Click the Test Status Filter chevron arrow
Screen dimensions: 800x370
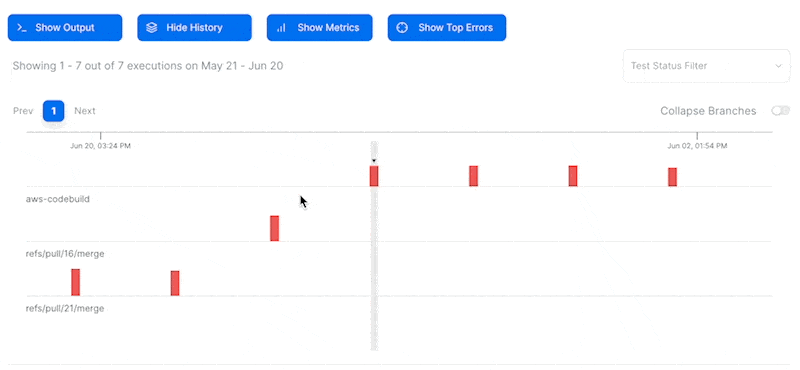(x=779, y=66)
